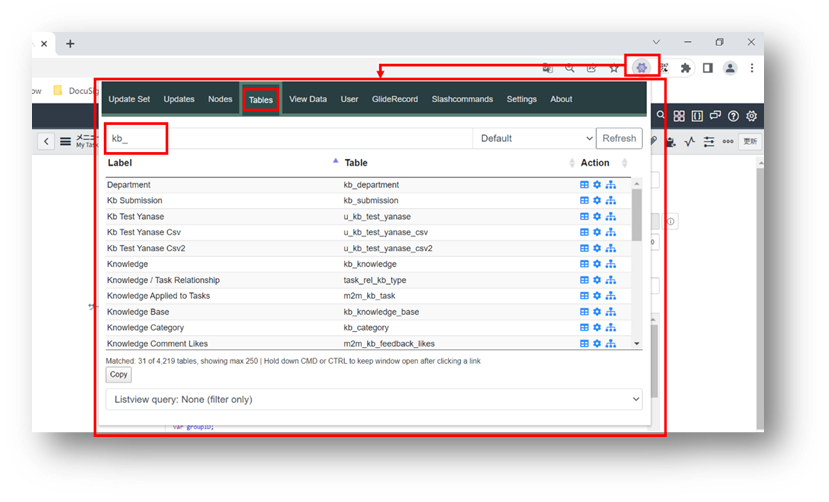Viewport: 829px width, 502px height.
Task: Focus the table filter field containing kb_
Action: (x=288, y=138)
